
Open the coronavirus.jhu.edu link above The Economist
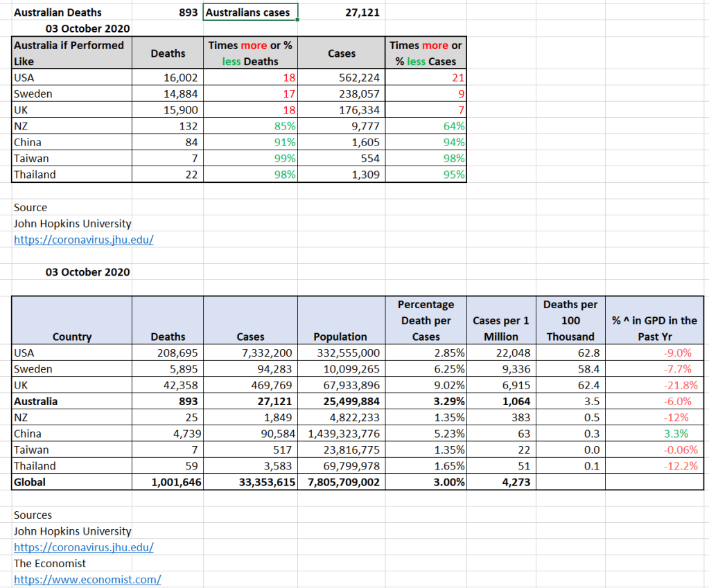[83, 547]
